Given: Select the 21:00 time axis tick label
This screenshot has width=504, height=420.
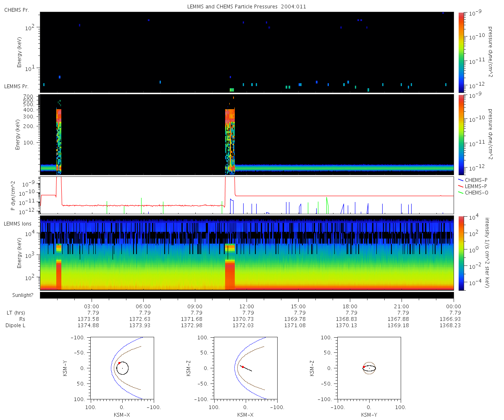Looking at the screenshot, I should tap(402, 307).
